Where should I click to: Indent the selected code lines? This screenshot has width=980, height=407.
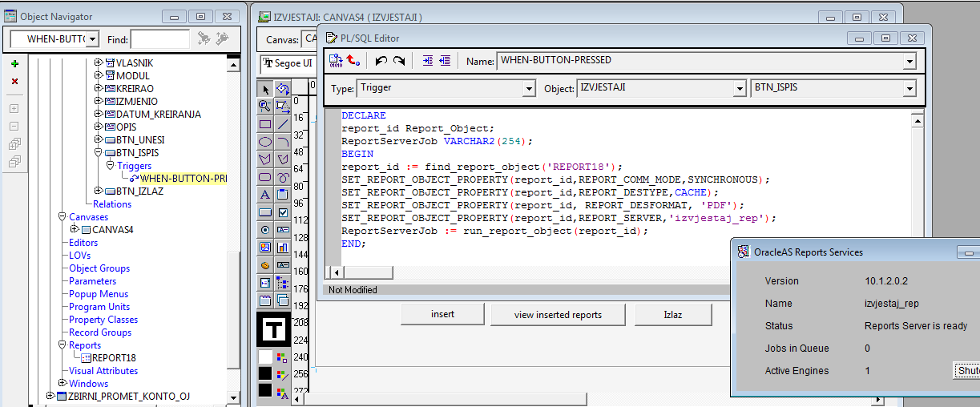[x=427, y=61]
